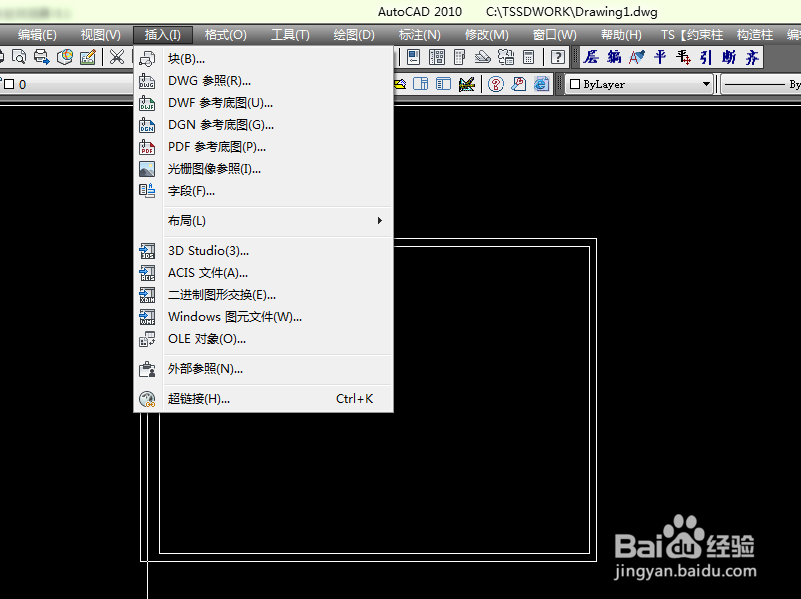The height and width of the screenshot is (599, 801).
Task: Choose 超链接(H)... menu entry
Action: [264, 398]
